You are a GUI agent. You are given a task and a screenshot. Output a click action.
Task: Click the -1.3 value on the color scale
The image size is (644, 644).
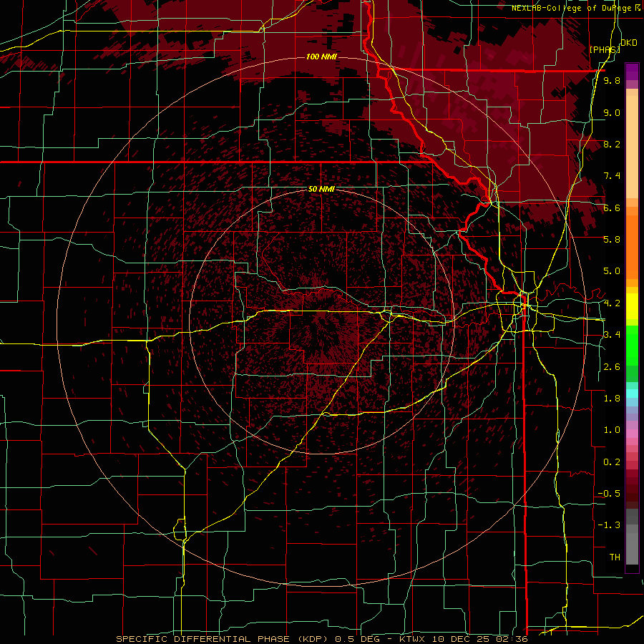pyautogui.click(x=609, y=525)
